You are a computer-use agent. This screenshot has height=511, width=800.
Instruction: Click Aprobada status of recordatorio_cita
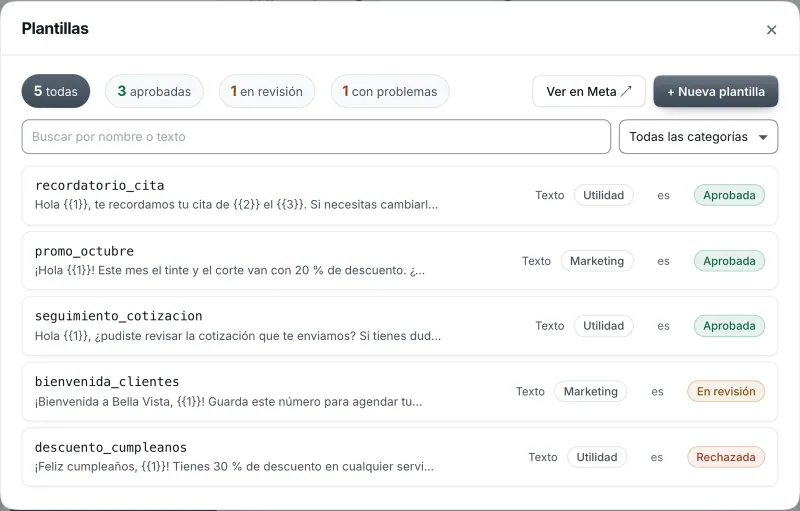click(x=729, y=195)
